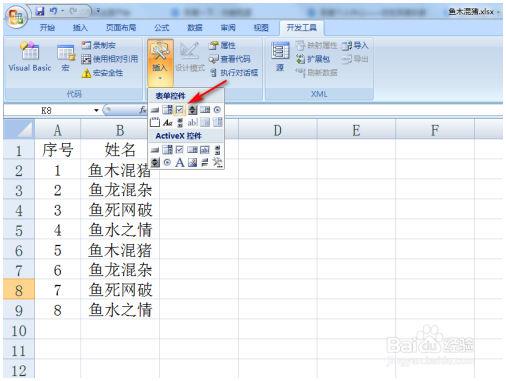Choose the form control label (Aa) icon
Viewport: 506px width, 381px height.
pyautogui.click(x=167, y=122)
